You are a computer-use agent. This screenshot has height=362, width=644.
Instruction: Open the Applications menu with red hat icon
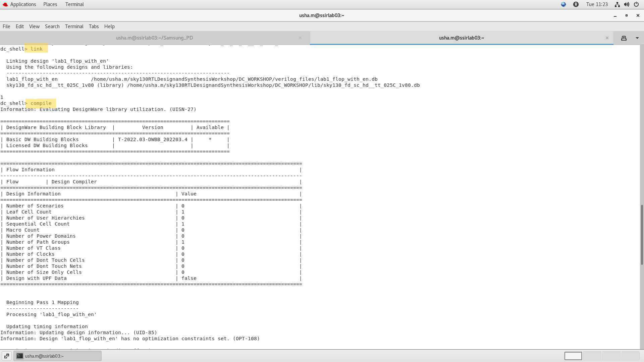19,4
